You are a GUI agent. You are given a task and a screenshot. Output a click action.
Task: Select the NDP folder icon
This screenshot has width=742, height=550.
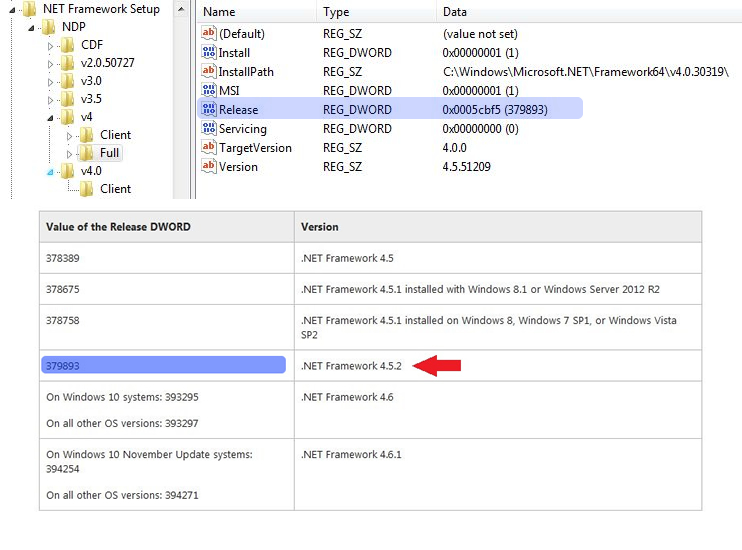click(x=48, y=27)
